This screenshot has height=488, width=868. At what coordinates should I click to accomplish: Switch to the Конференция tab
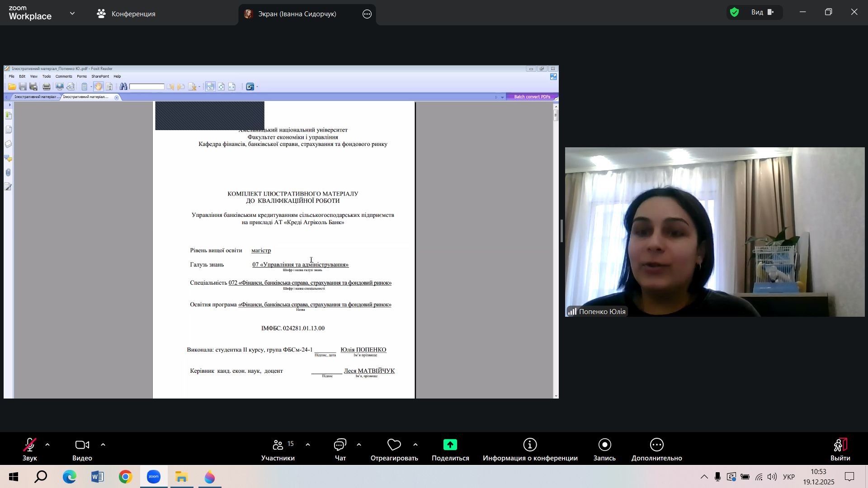(x=126, y=14)
